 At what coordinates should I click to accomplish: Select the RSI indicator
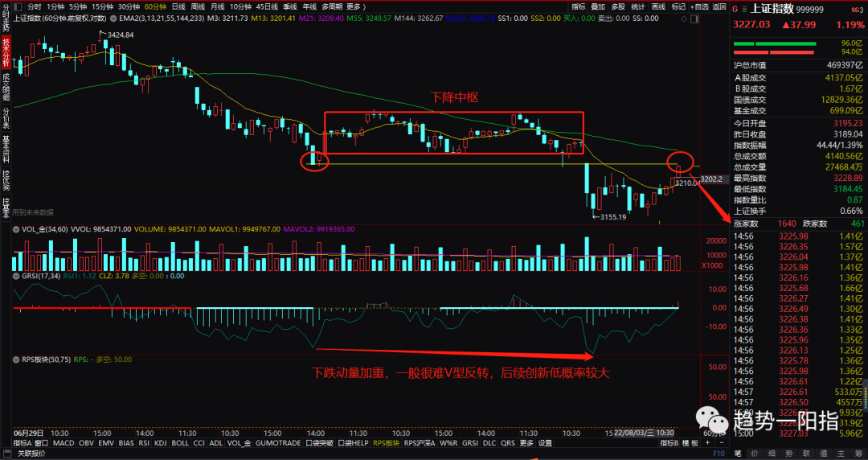tap(144, 443)
